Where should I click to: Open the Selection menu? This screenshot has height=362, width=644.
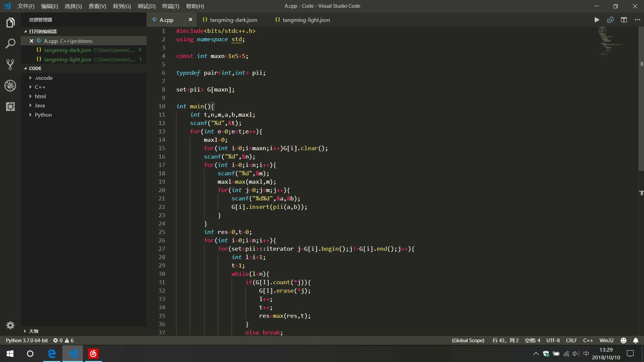pos(73,6)
